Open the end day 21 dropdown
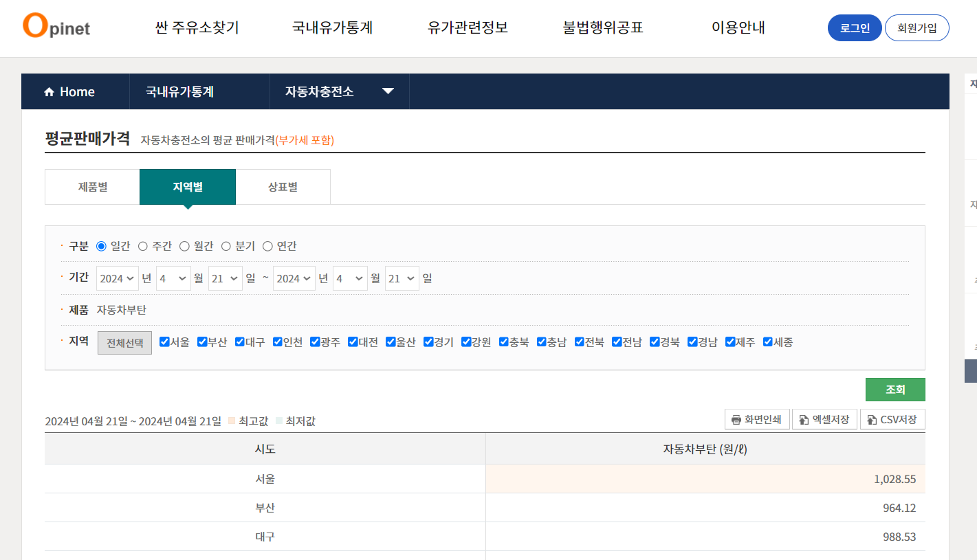Viewport: 977px width, 560px height. (402, 278)
